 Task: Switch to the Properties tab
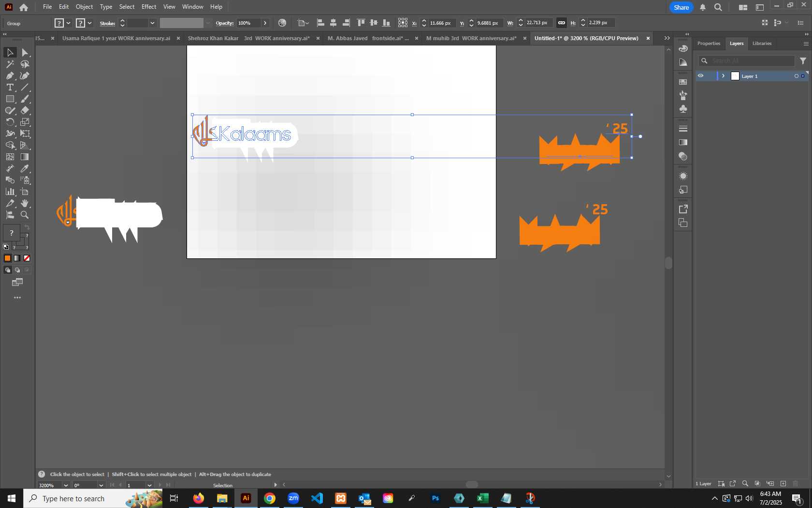tap(709, 44)
